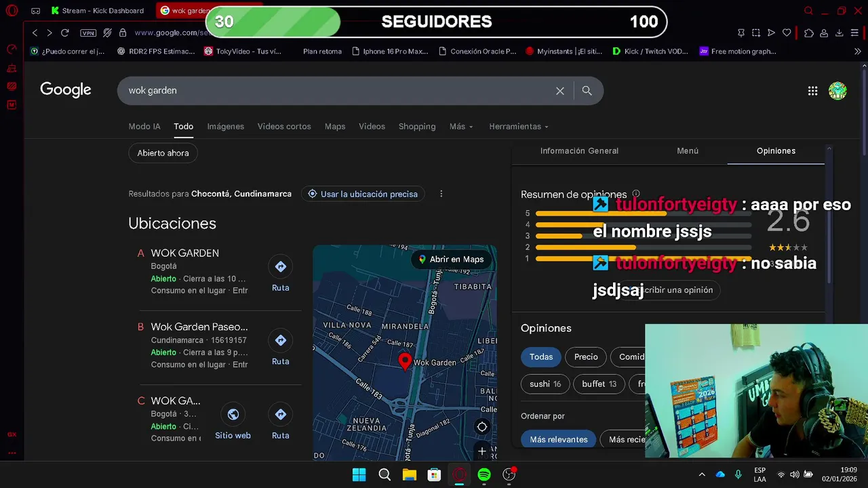Expand the Herramientas dropdown
The width and height of the screenshot is (868, 488).
pyautogui.click(x=519, y=127)
